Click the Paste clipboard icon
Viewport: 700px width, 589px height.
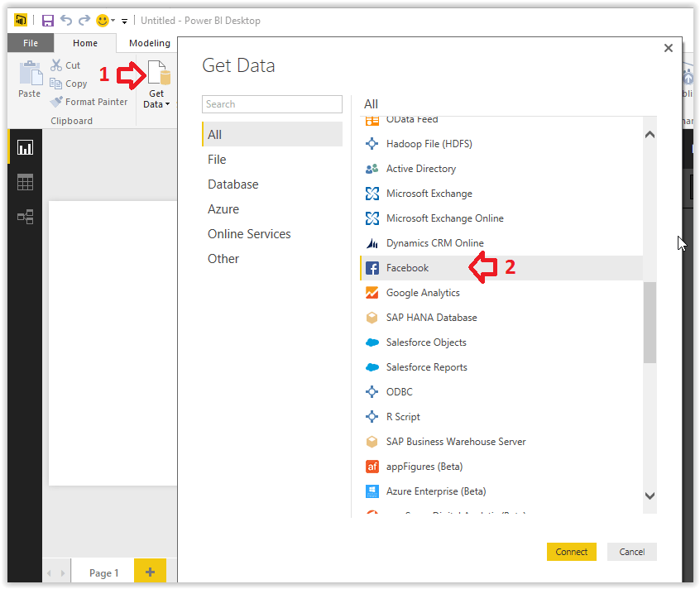coord(30,79)
